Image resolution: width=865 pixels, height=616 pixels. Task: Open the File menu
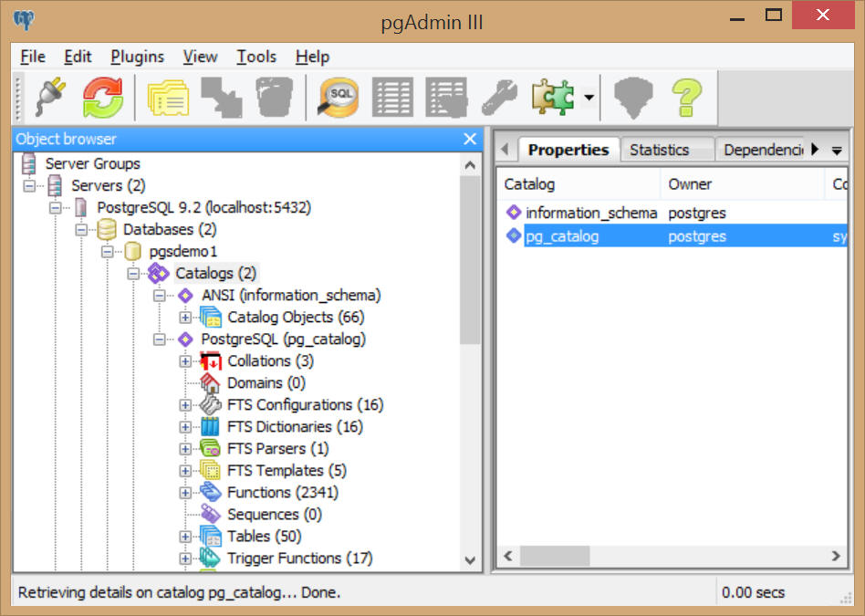click(x=33, y=57)
